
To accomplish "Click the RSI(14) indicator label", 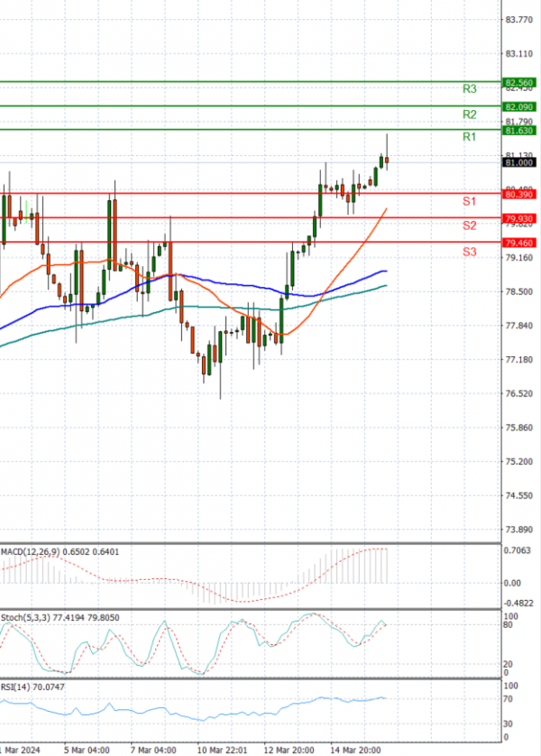I will click(16, 687).
